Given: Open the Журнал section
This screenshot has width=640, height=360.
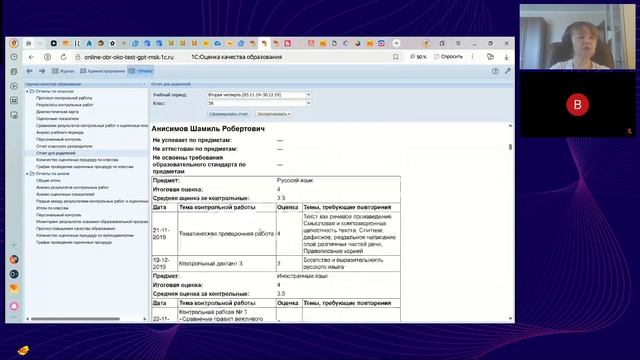Looking at the screenshot, I should click(x=63, y=71).
